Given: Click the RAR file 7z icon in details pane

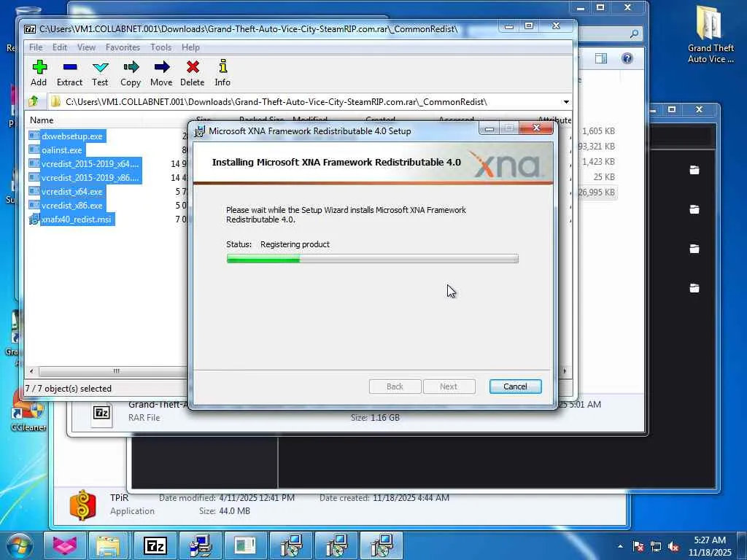Looking at the screenshot, I should 101,413.
